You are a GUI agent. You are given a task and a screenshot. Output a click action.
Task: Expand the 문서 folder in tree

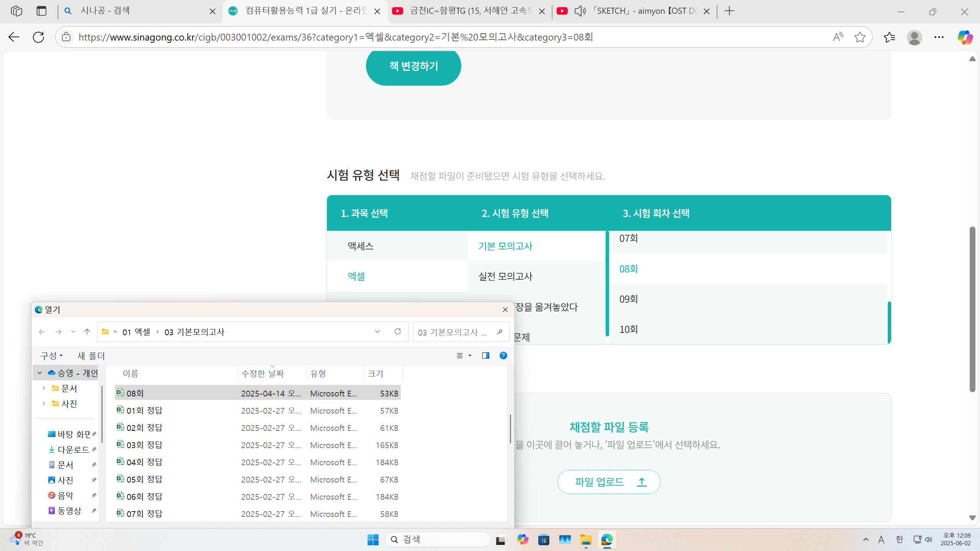coord(44,388)
